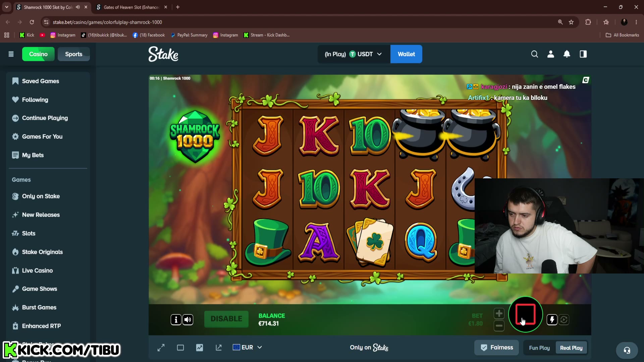Expand the USDT balance dropdown
The height and width of the screenshot is (362, 644).
354,54
